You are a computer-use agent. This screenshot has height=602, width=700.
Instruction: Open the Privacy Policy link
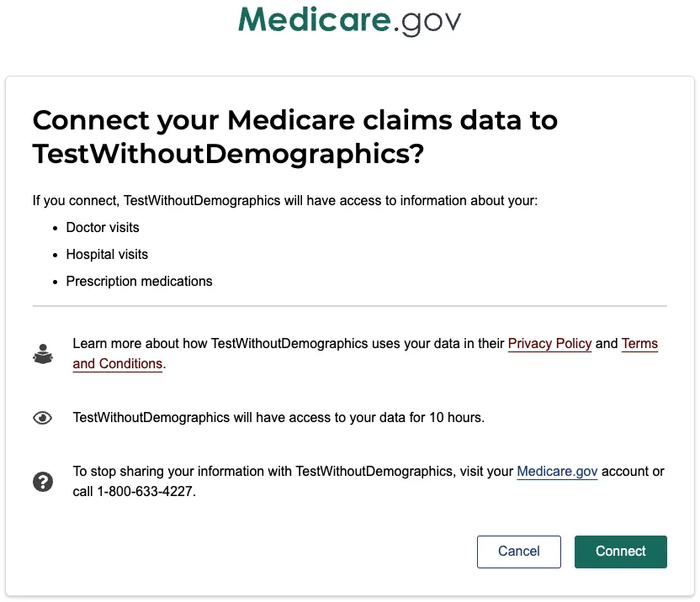(x=549, y=344)
